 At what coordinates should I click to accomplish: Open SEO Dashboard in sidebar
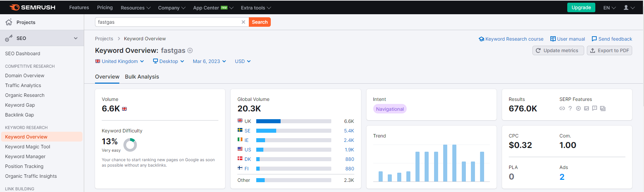pos(23,54)
